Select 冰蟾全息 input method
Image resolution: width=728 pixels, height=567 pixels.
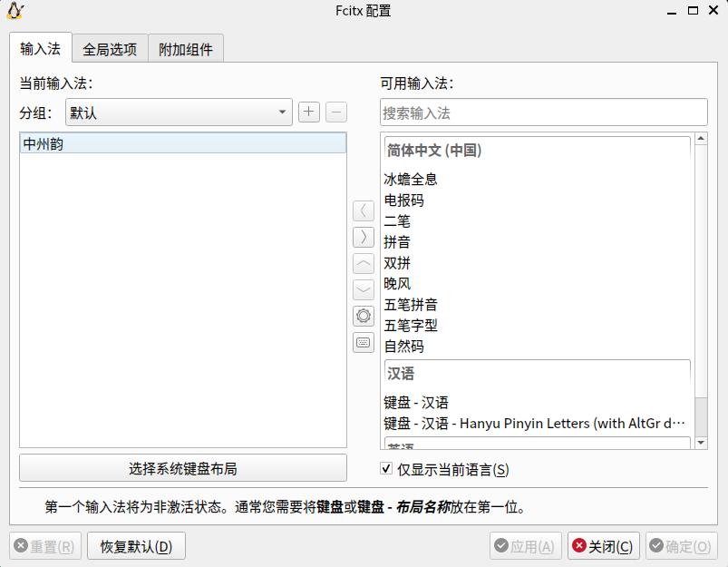point(538,179)
